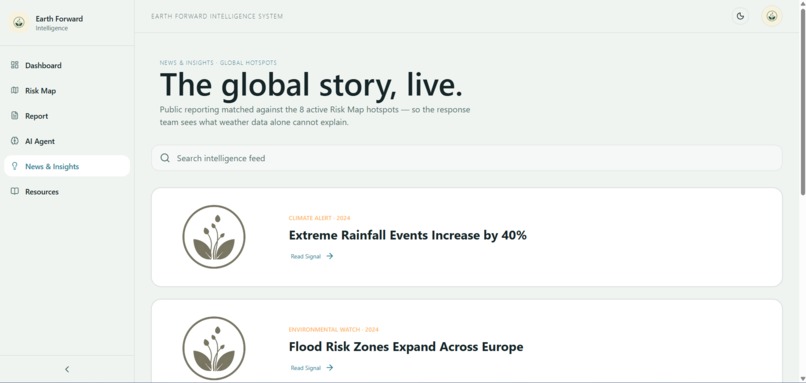Click the News & Insights · Global Hotspots breadcrumb
Image resolution: width=806 pixels, height=383 pixels.
(x=218, y=63)
